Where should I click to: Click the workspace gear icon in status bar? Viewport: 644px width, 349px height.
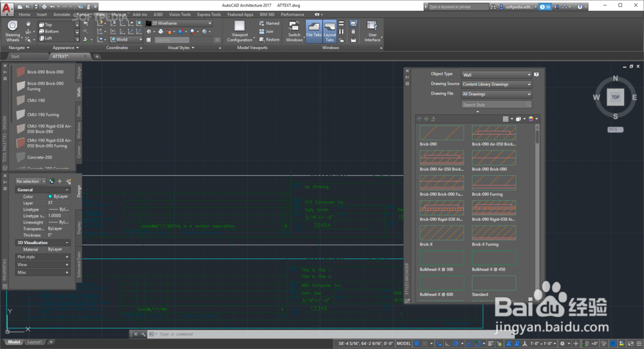pos(563,344)
